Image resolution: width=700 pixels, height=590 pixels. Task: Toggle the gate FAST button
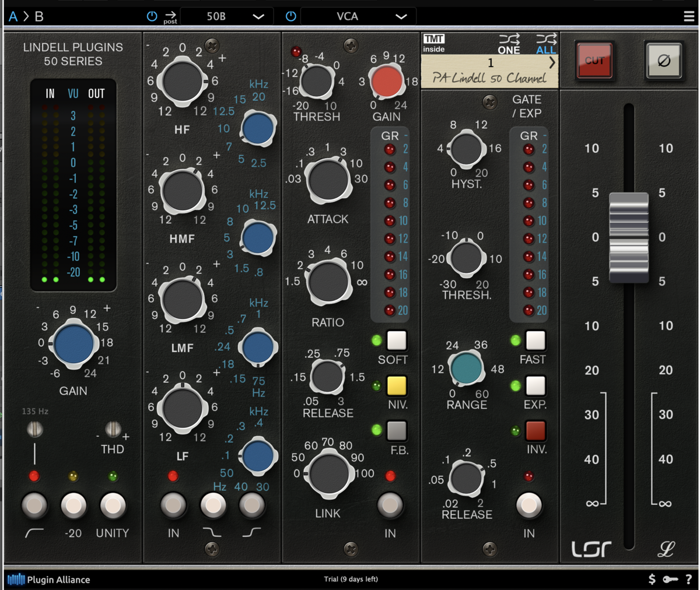pyautogui.click(x=535, y=340)
